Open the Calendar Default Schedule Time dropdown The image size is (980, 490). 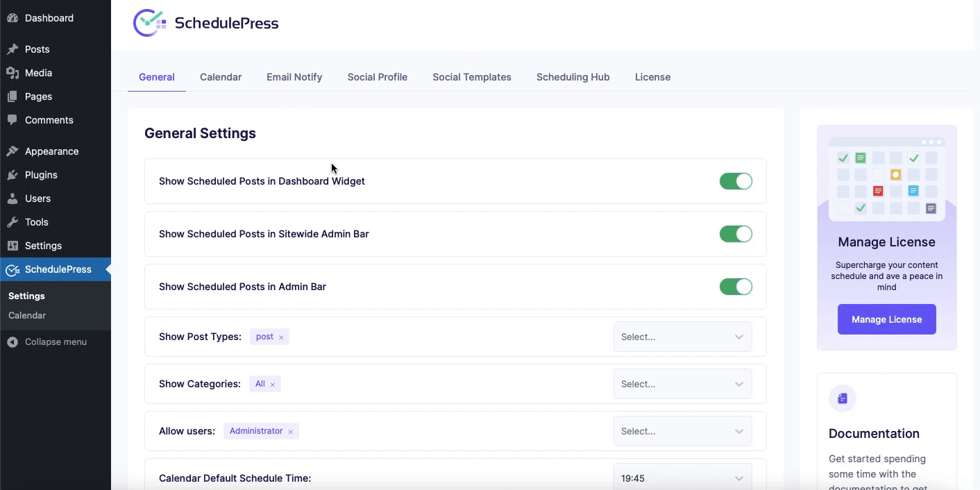pyautogui.click(x=682, y=478)
